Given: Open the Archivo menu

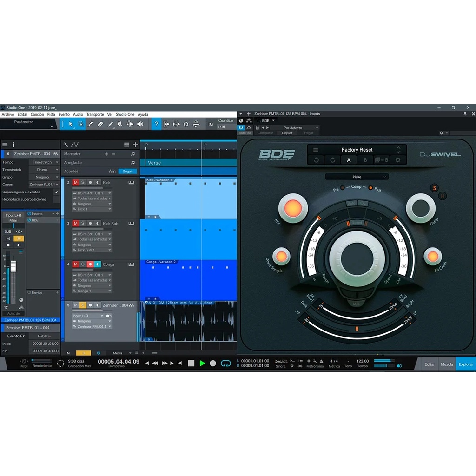Looking at the screenshot, I should (x=8, y=114).
